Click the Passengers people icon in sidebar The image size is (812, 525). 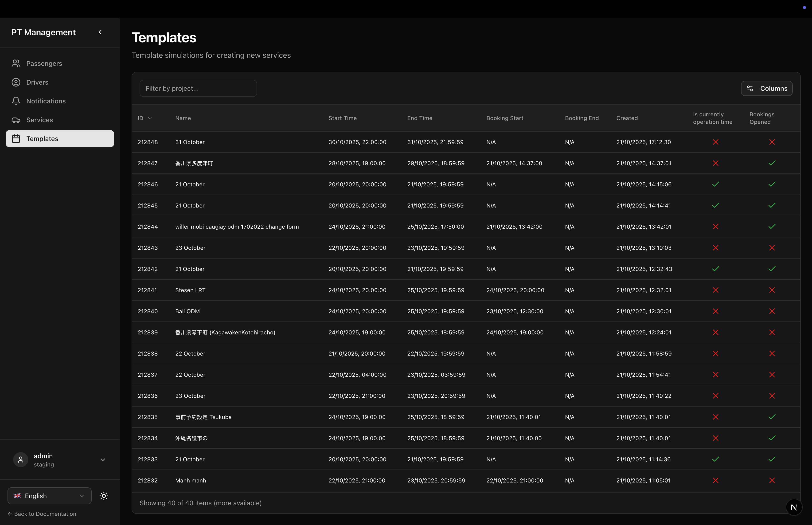tap(16, 63)
